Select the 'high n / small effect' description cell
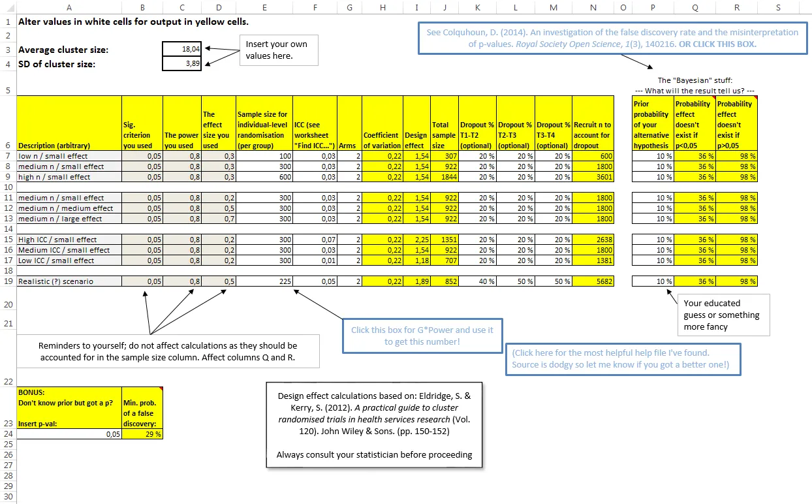This screenshot has height=504, width=812. coord(69,177)
